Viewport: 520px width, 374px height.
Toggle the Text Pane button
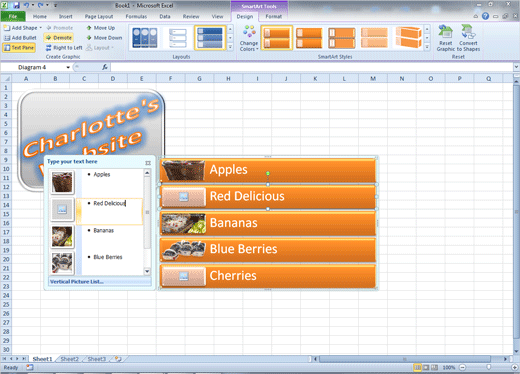click(19, 48)
